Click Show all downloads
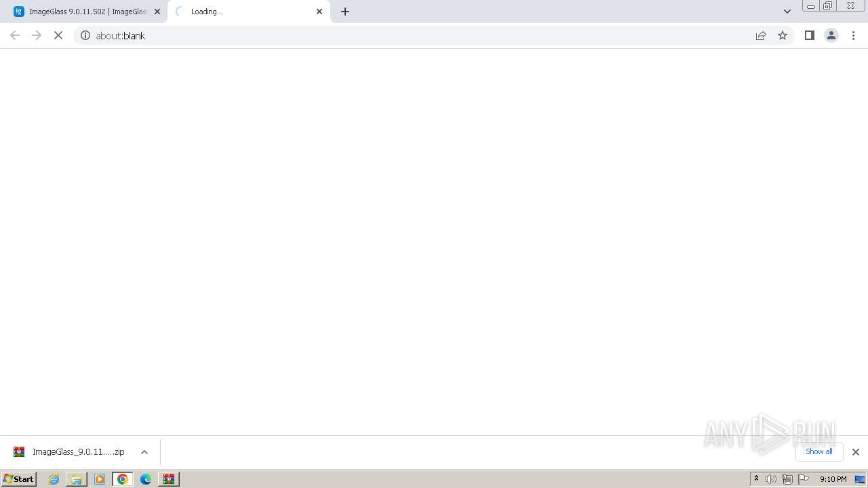868x488 pixels. click(819, 451)
